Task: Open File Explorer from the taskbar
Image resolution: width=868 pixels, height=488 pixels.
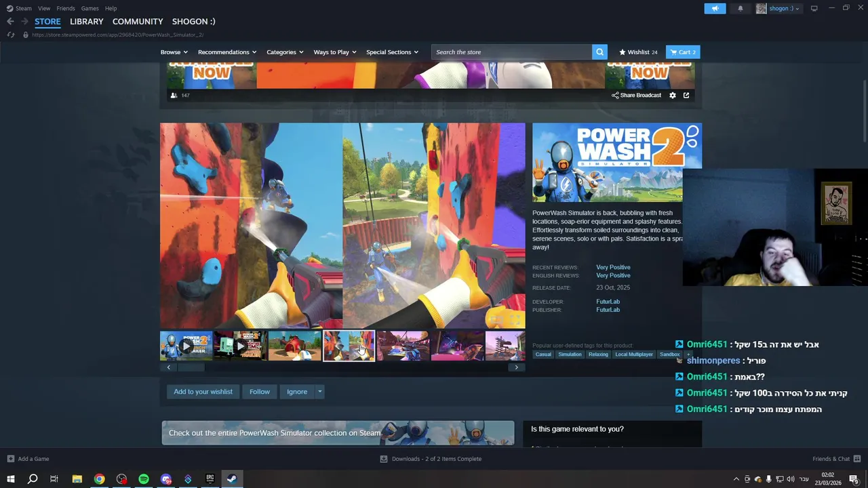Action: coord(77,479)
